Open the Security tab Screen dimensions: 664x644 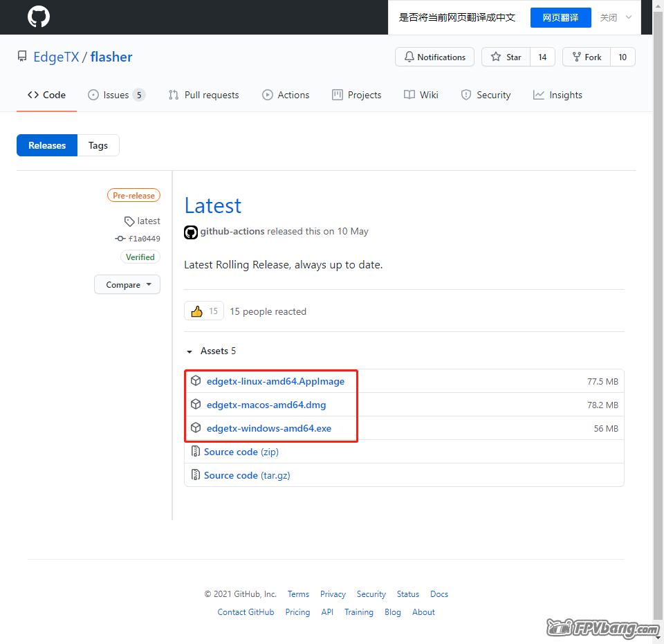(486, 95)
